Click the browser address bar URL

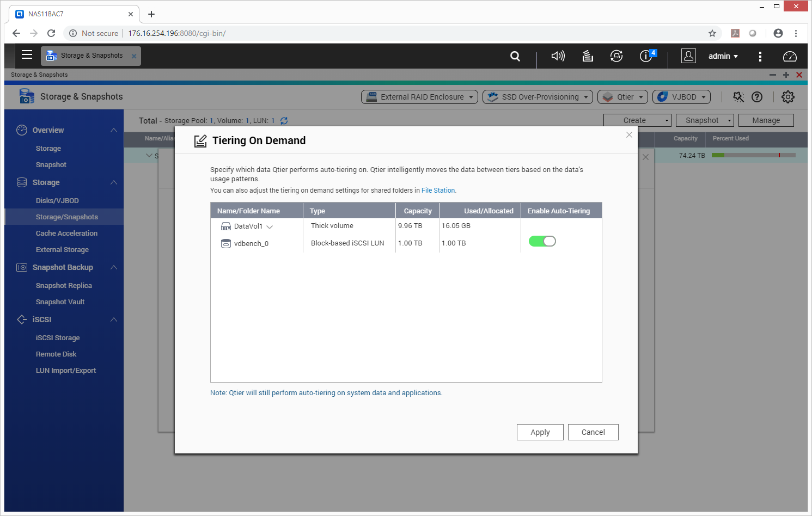point(177,33)
